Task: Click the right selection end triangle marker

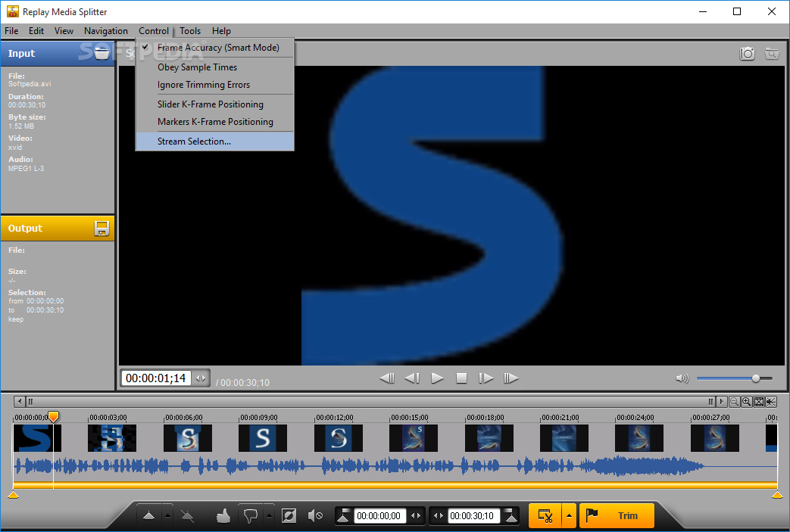Action: pos(777,495)
